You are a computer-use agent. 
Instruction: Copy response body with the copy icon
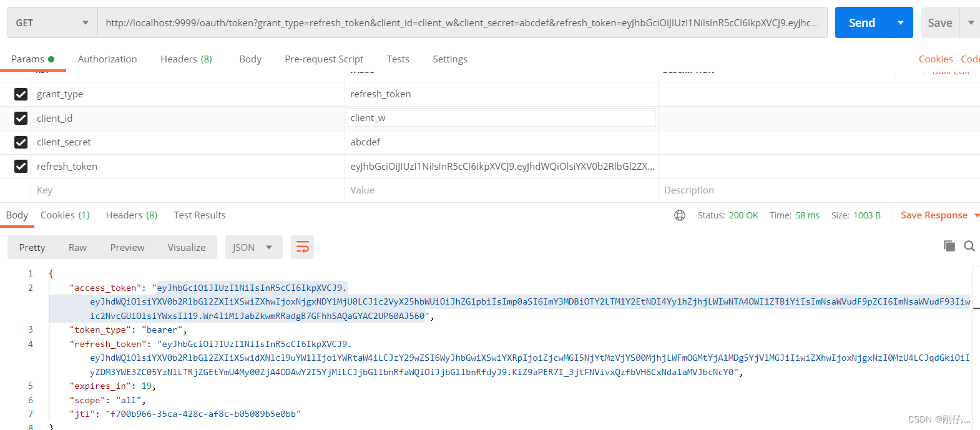click(x=949, y=246)
